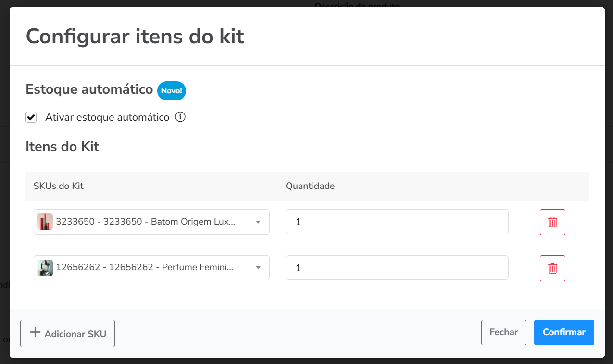Focus the quantity field for Batom item

tap(397, 222)
